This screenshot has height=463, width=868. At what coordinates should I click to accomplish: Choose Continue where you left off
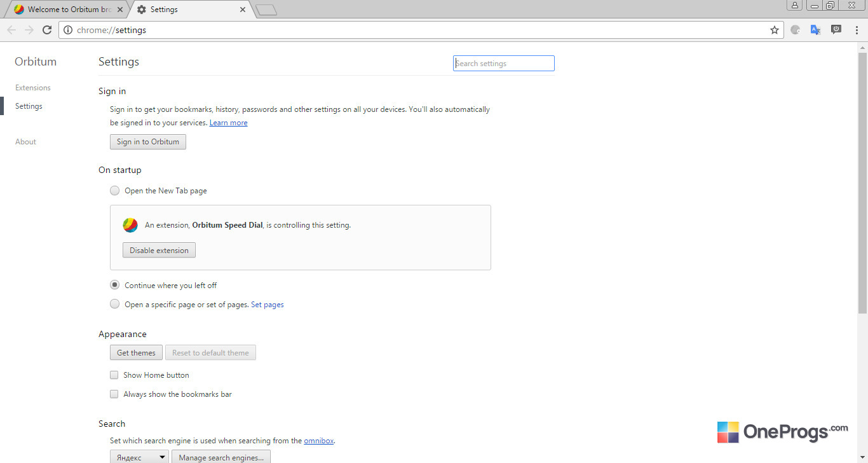[114, 286]
